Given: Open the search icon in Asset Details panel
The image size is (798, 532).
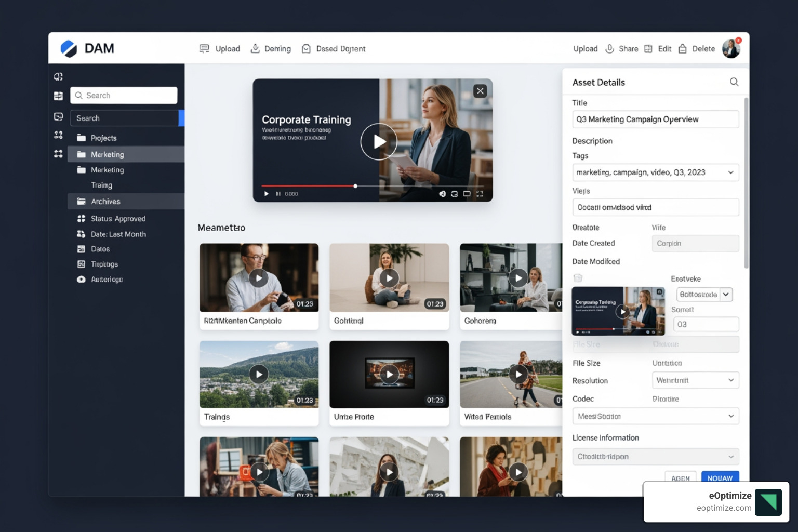Looking at the screenshot, I should click(x=734, y=82).
